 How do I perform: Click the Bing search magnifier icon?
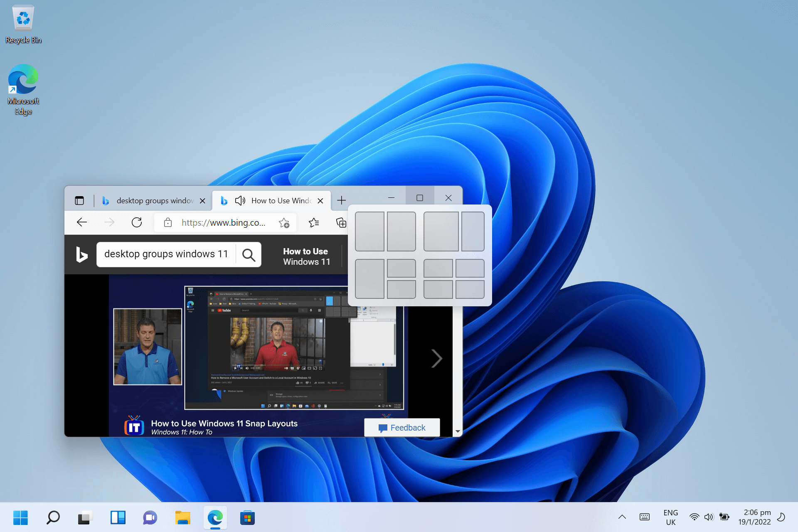pos(249,254)
